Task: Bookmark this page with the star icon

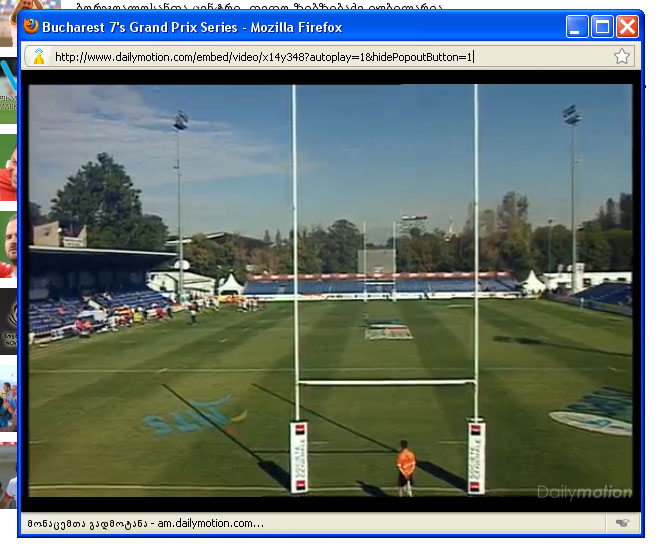Action: coord(622,56)
